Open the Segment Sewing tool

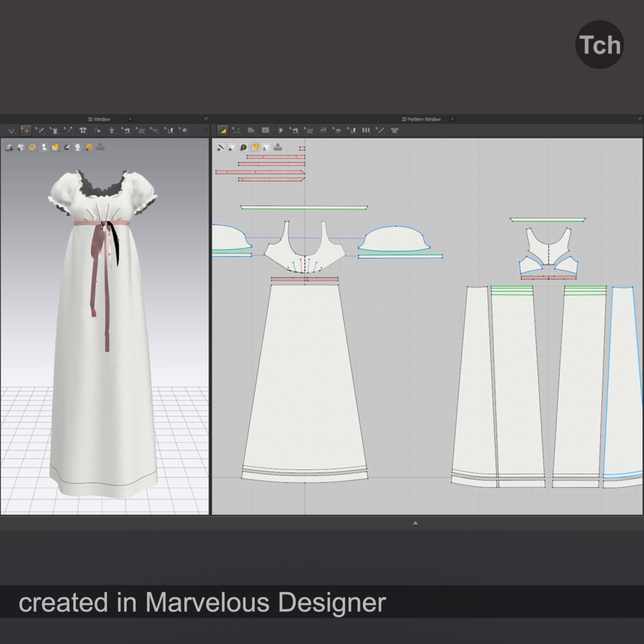pyautogui.click(x=294, y=130)
